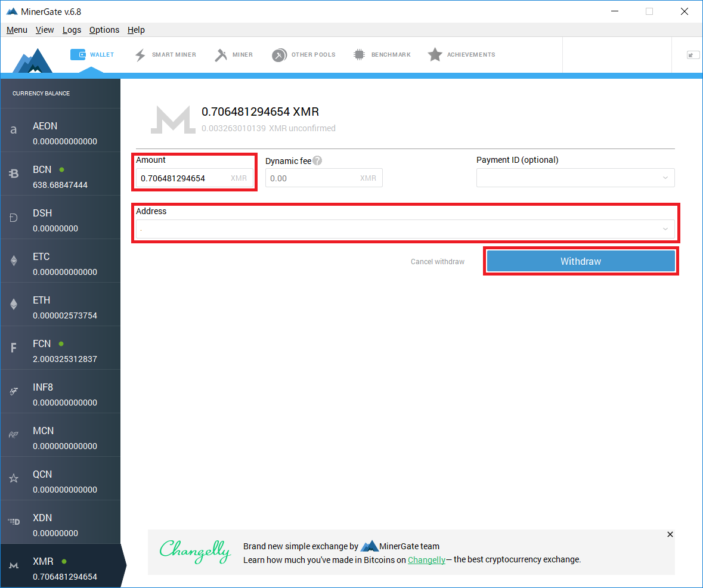Click the QCN label in sidebar
The height and width of the screenshot is (588, 703).
(x=42, y=474)
